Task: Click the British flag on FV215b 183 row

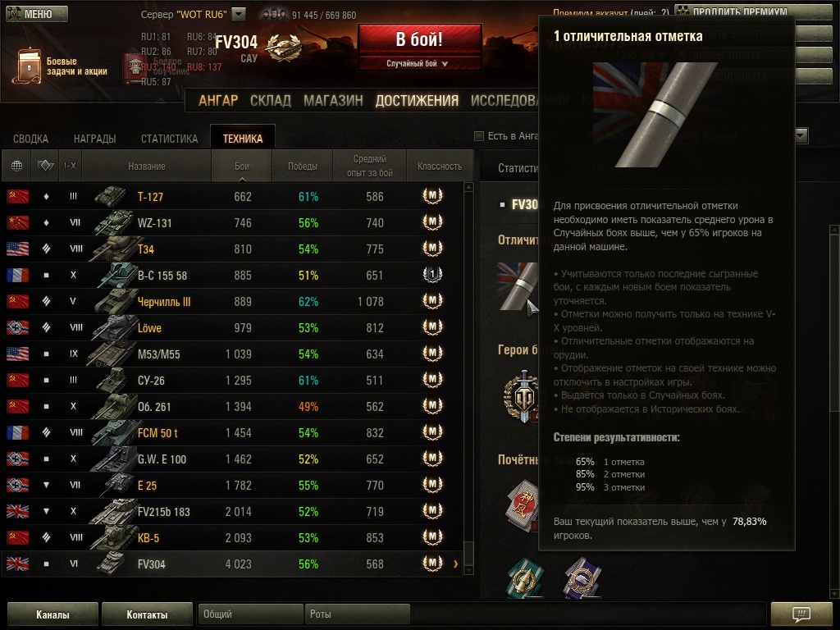Action: pyautogui.click(x=18, y=511)
